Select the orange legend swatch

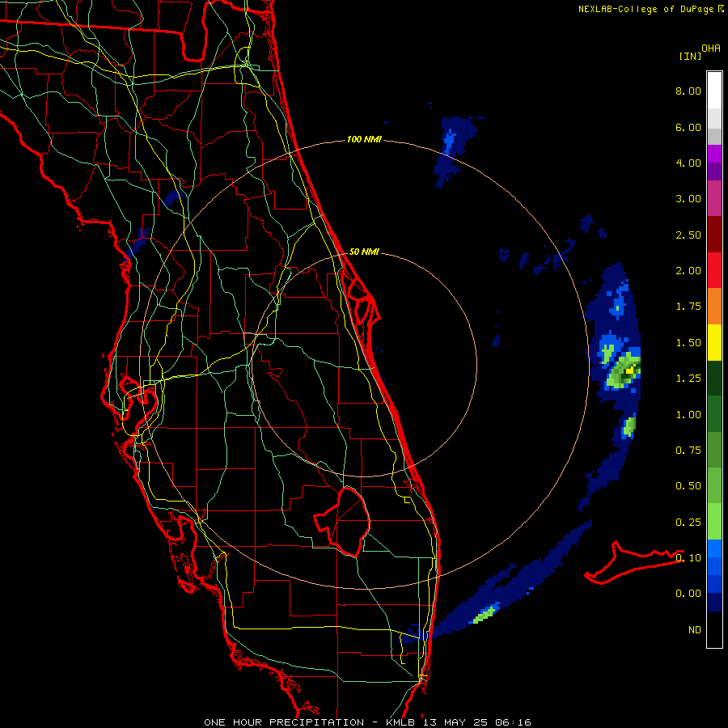click(x=714, y=306)
